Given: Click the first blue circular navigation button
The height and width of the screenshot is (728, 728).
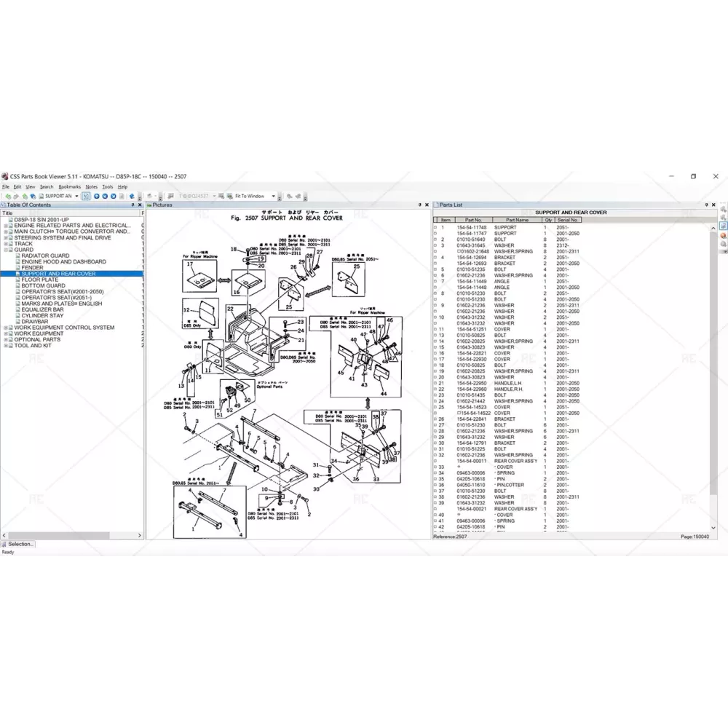Looking at the screenshot, I should click(x=96, y=196).
